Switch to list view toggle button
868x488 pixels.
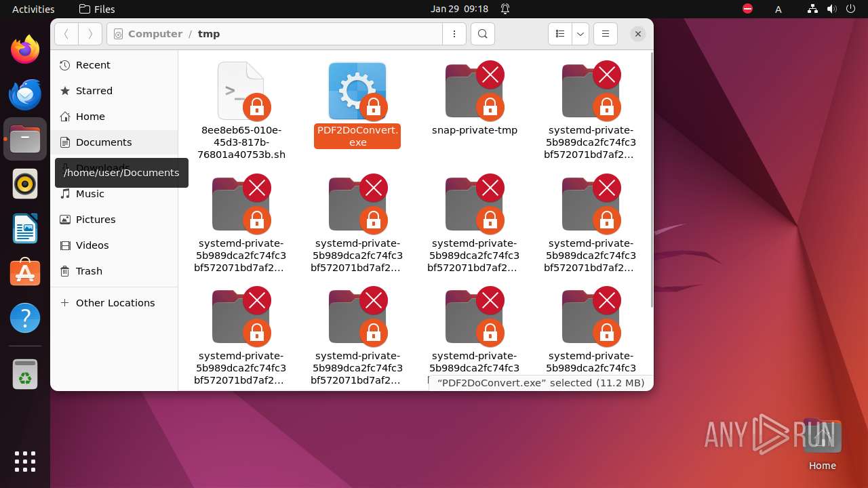(559, 34)
